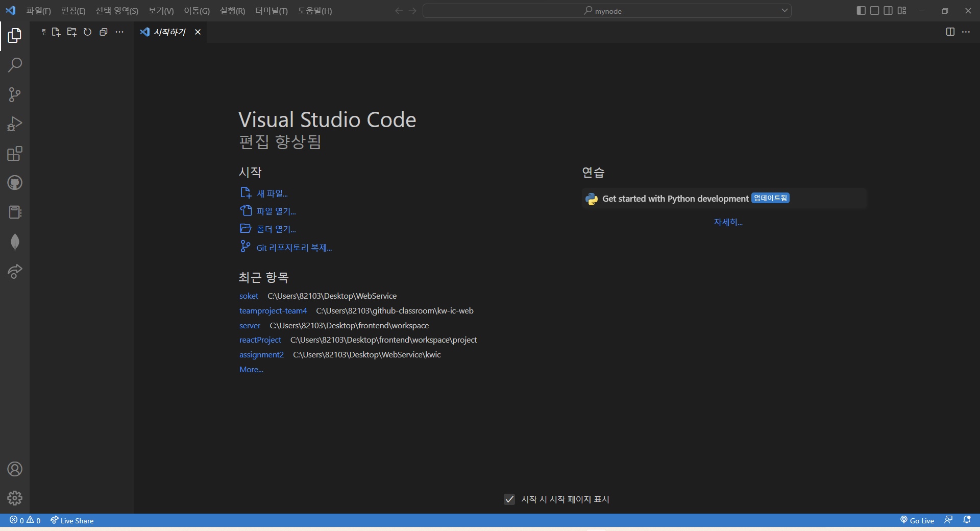Click the 자세히... link under walkthroughs

(728, 222)
